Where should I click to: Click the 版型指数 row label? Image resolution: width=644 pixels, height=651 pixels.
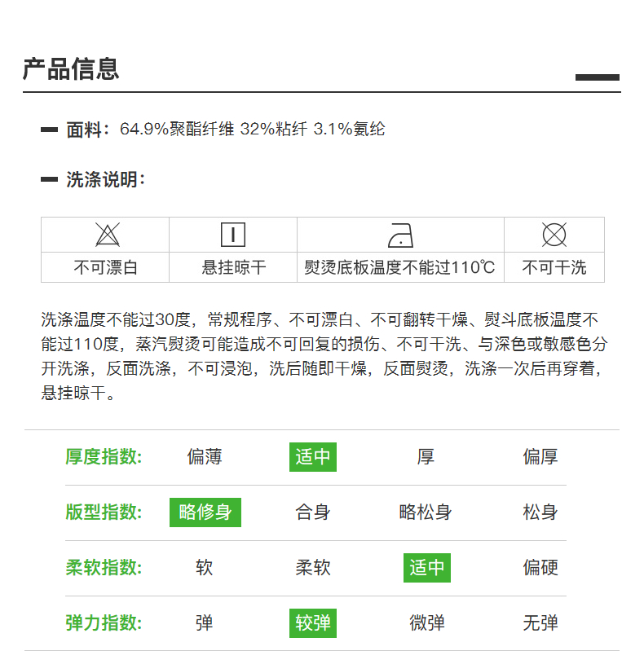104,512
